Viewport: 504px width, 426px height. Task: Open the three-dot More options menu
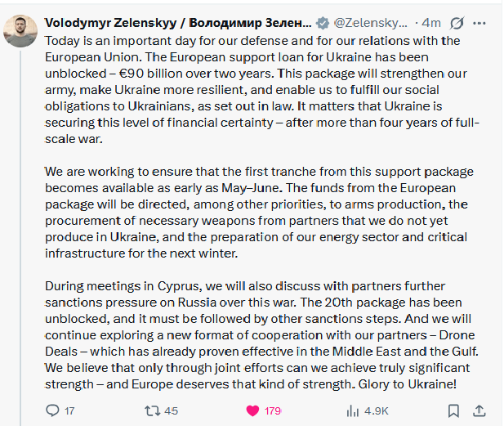480,22
